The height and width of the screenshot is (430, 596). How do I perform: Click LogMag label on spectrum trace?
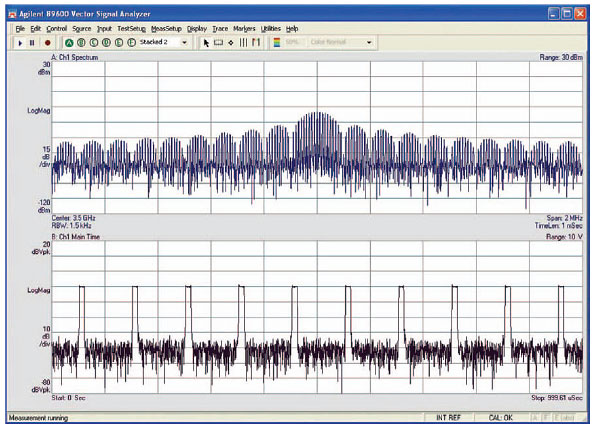pyautogui.click(x=38, y=111)
